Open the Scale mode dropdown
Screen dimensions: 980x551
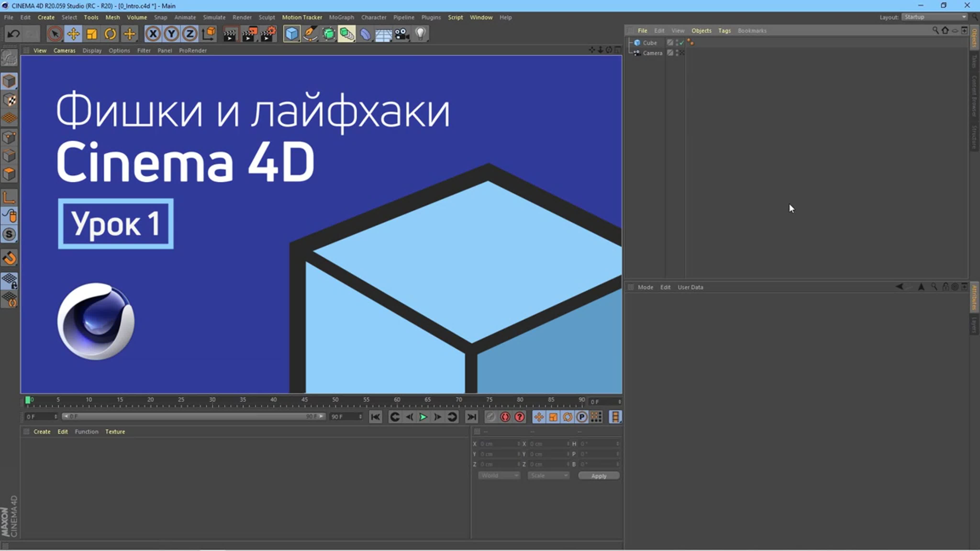point(548,476)
